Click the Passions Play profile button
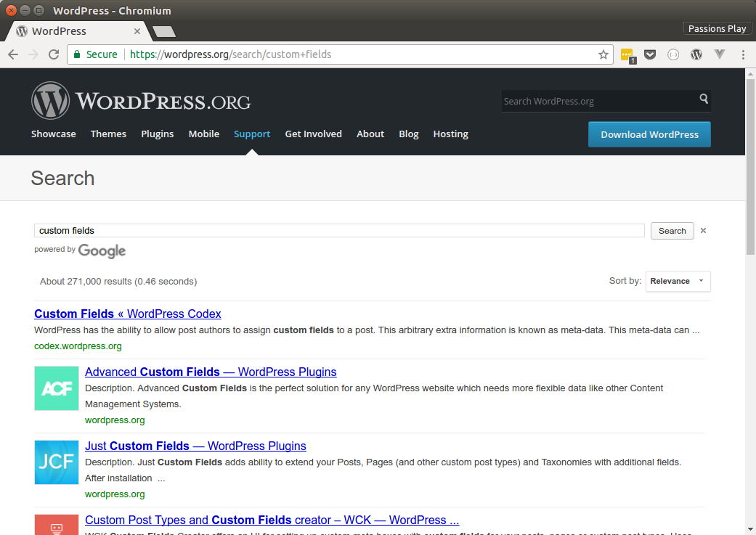 717,28
